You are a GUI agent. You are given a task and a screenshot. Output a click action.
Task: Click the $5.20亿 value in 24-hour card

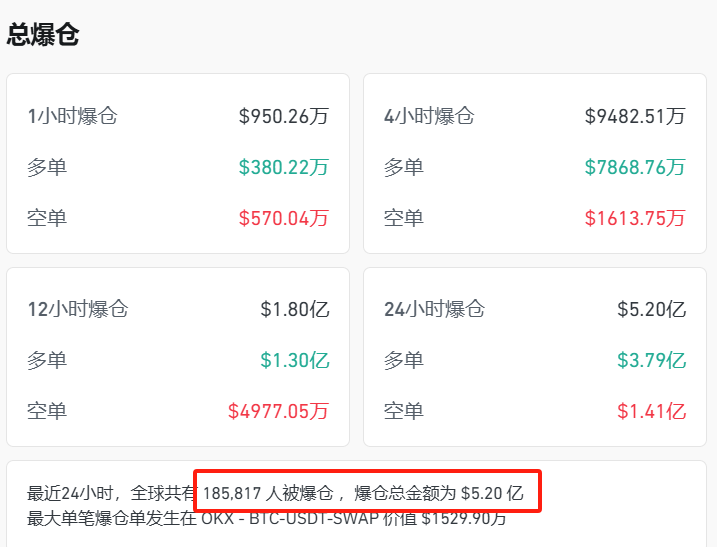tap(651, 309)
